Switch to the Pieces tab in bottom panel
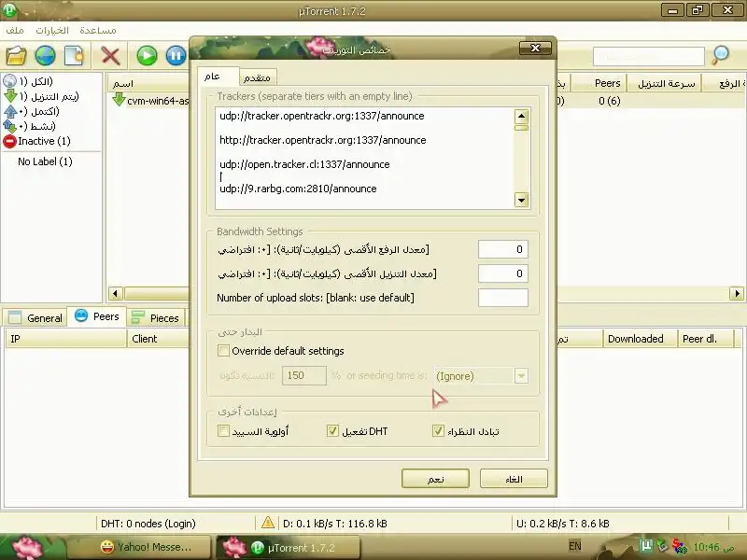Viewport: 747px width, 560px height. 155,317
